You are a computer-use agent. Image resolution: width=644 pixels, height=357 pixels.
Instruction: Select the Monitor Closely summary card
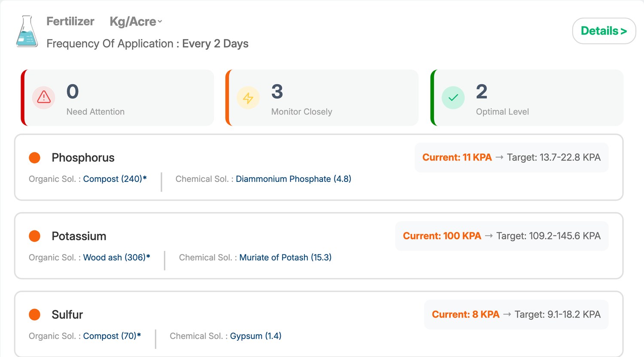(322, 97)
